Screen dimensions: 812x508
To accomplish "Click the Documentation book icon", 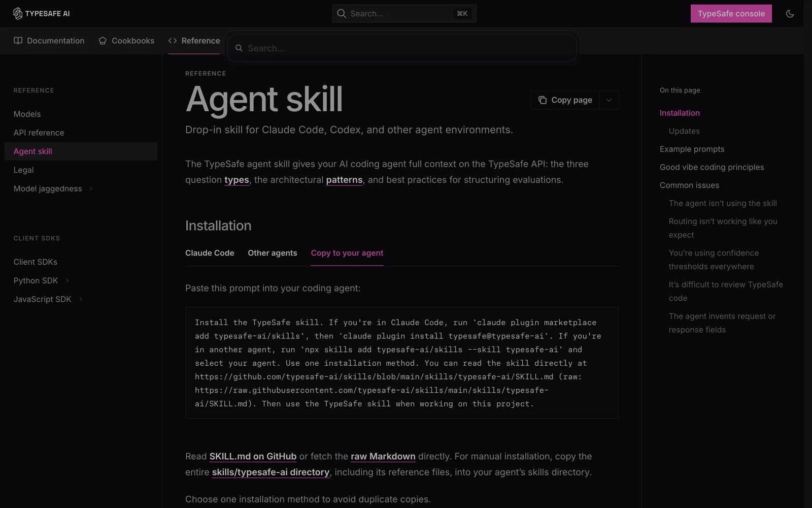I will [x=18, y=41].
